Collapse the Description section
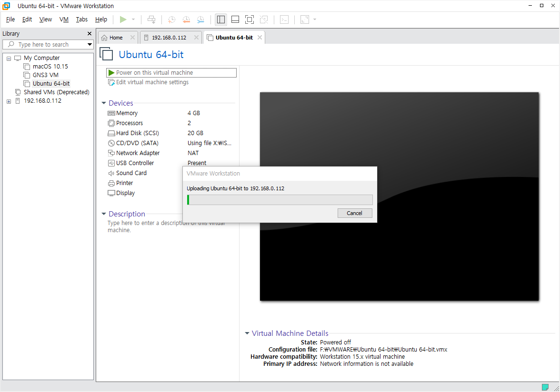Screen dimensions: 560x392 [104, 214]
